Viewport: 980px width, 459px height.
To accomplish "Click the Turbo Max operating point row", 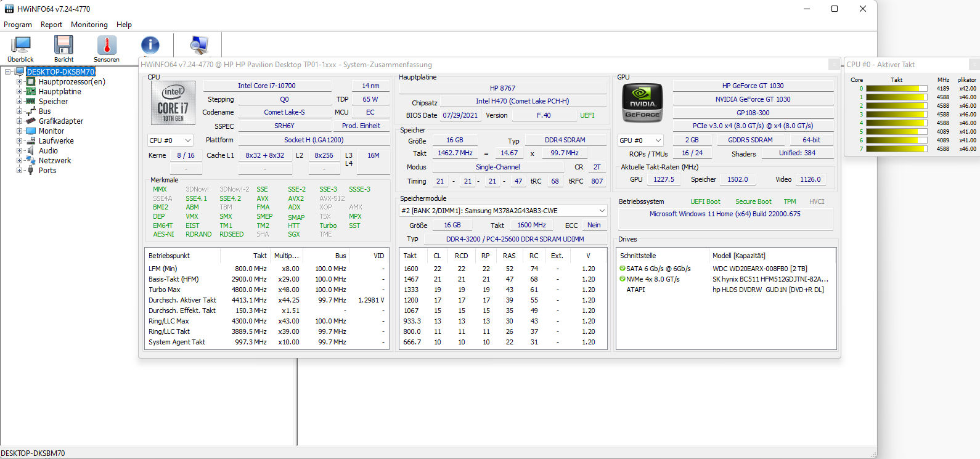I will tap(266, 290).
